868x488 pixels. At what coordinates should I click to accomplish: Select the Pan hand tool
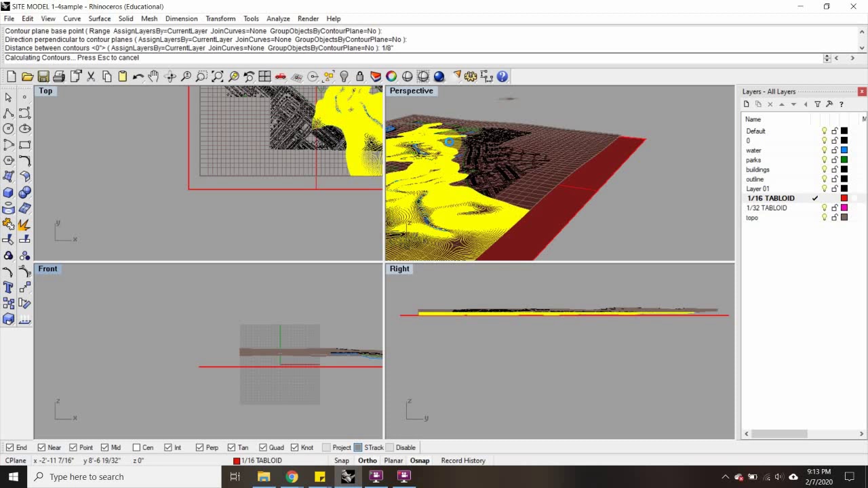(x=154, y=77)
